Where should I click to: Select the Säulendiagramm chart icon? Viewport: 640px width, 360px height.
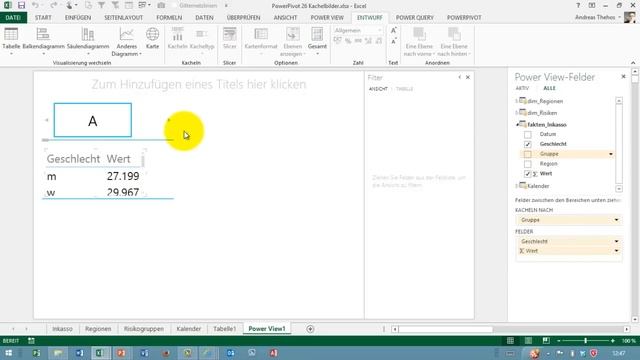[x=88, y=35]
